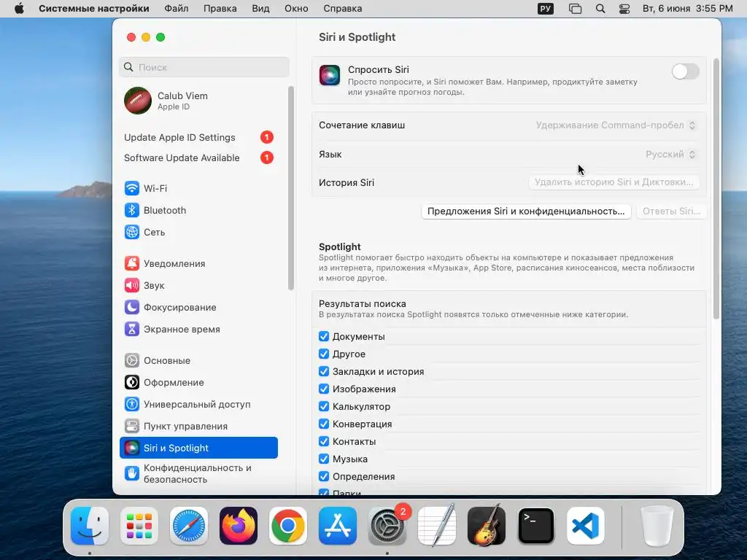This screenshot has height=560, width=747.
Task: Launch Google Chrome from Dock
Action: (x=287, y=526)
